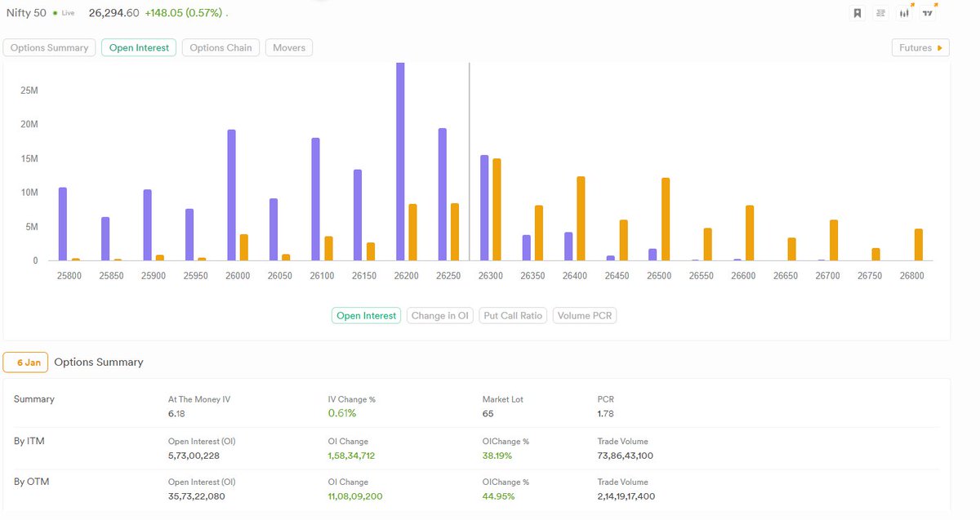This screenshot has height=520, width=980.
Task: Click ITM Open Interest 5,73,00,228
Action: pyautogui.click(x=194, y=456)
